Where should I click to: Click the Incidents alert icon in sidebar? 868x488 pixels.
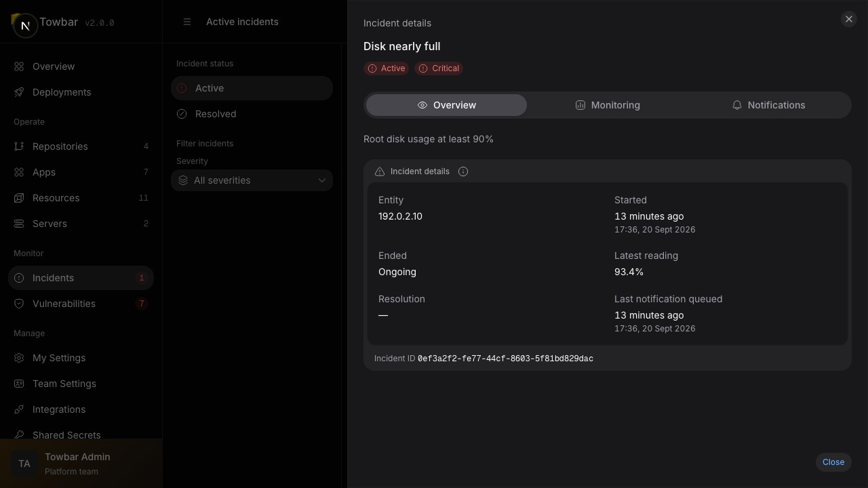19,278
